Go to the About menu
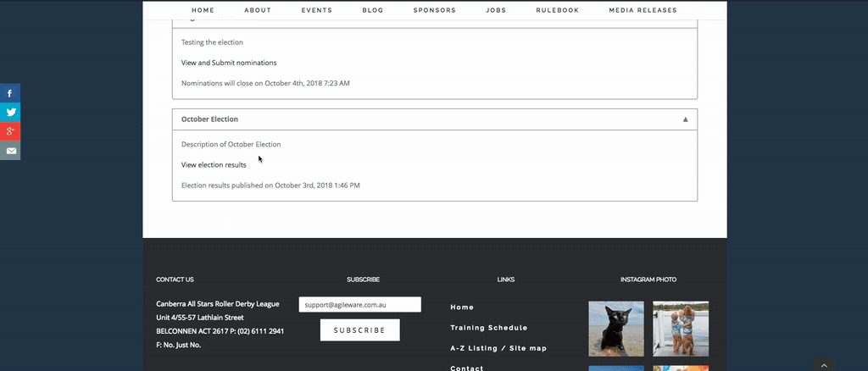Image resolution: width=868 pixels, height=371 pixels. [258, 10]
